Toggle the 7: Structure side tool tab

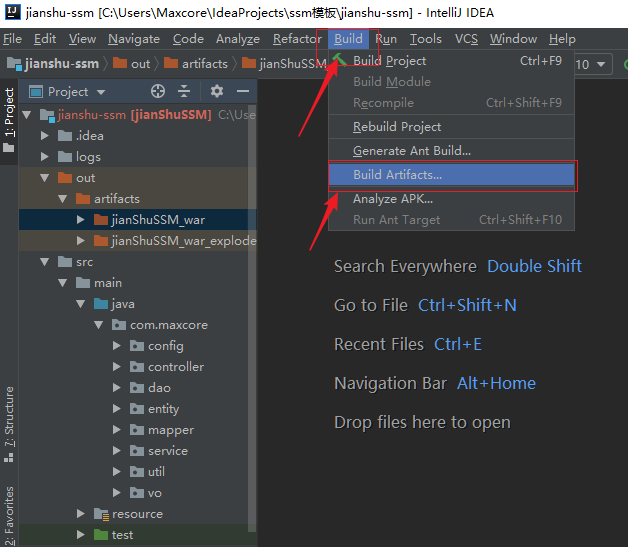point(9,424)
